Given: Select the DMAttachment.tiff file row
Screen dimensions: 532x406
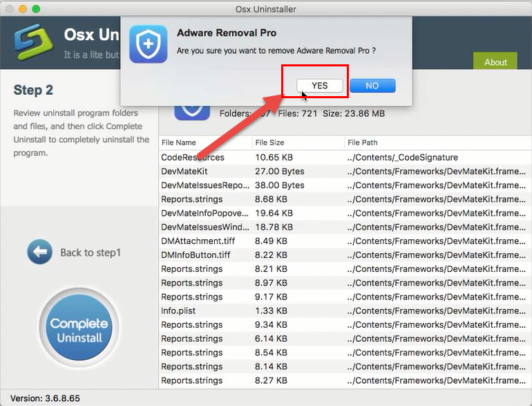Looking at the screenshot, I should pyautogui.click(x=345, y=241).
